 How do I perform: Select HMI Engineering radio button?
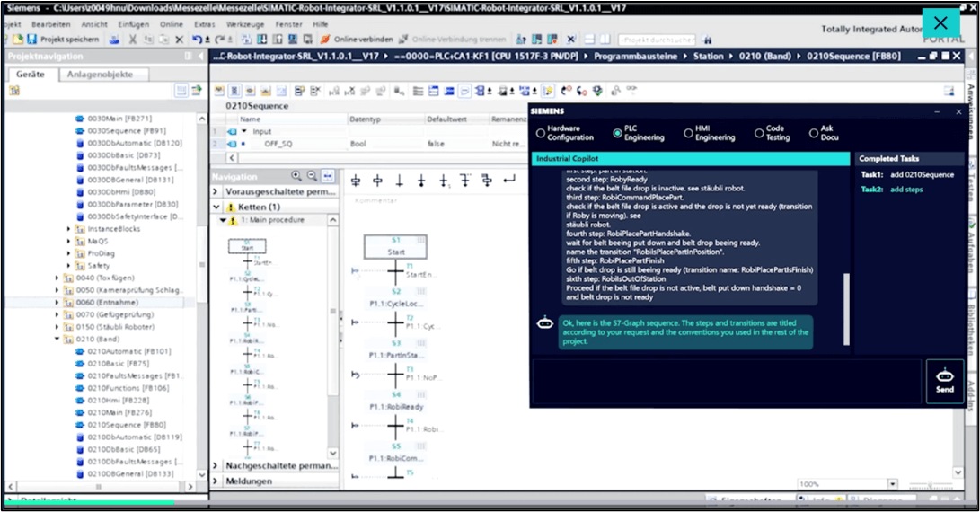pos(688,133)
